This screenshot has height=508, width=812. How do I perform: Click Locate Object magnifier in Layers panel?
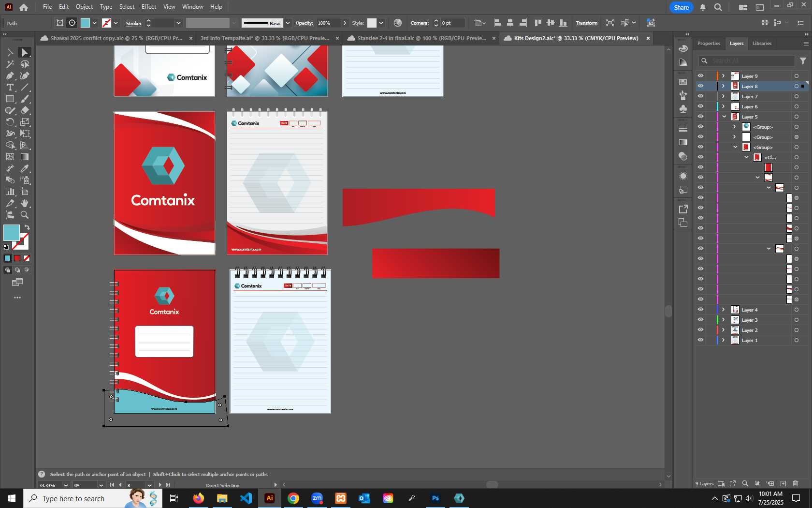pos(745,483)
